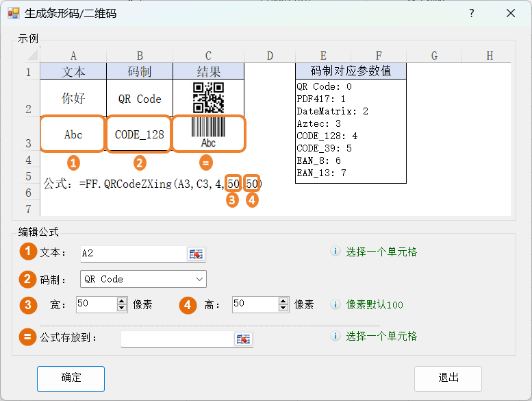Click the cell picker icon beside 文本 field
This screenshot has height=401, width=532.
[196, 254]
